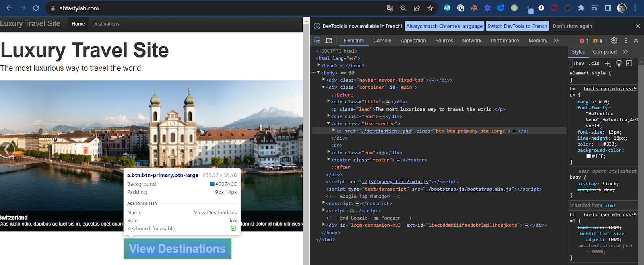This screenshot has width=644, height=265.
Task: Show the orange issues count badge
Action: (598, 41)
